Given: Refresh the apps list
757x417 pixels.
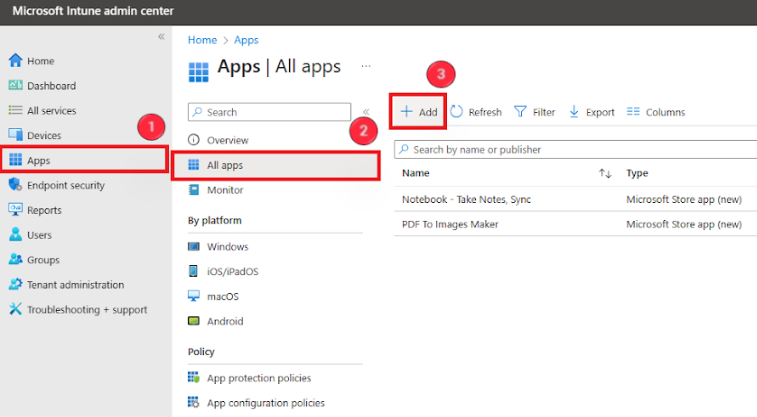Looking at the screenshot, I should pos(476,112).
